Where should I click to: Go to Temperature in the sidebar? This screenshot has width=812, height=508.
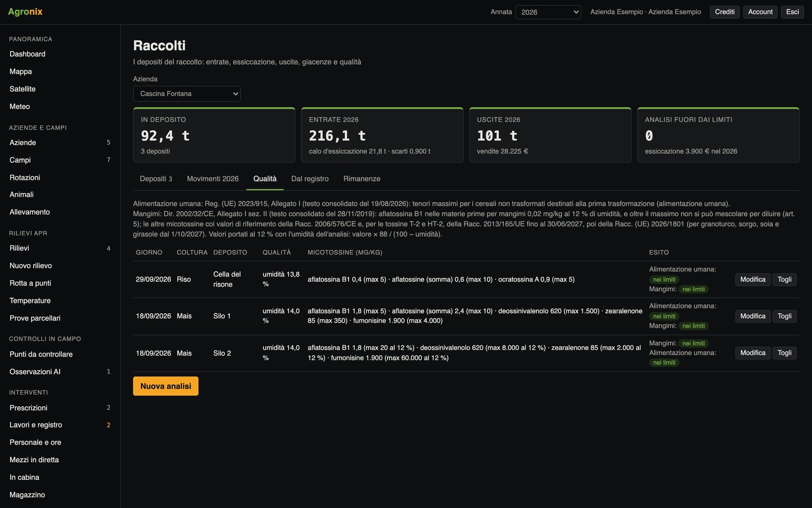pyautogui.click(x=60, y=301)
